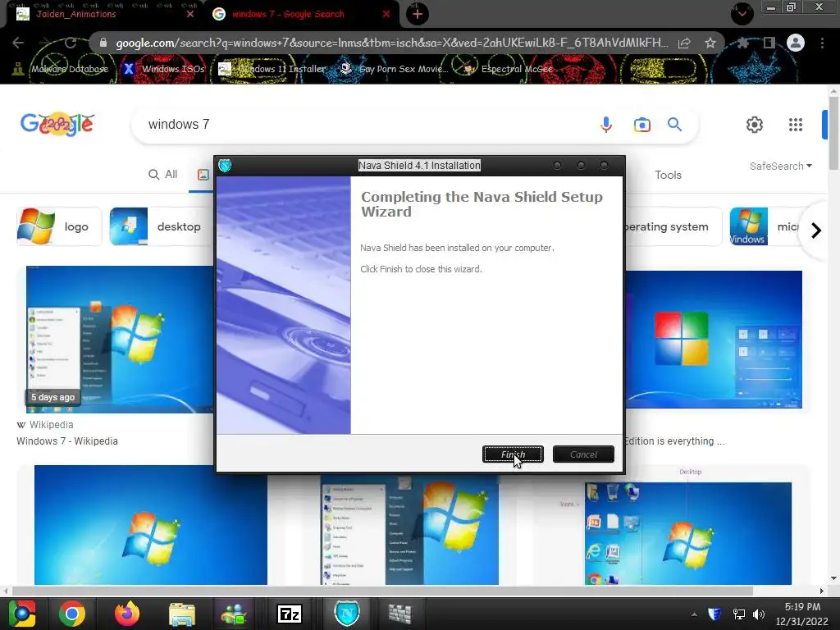Open the Extensions puzzle icon
The height and width of the screenshot is (630, 840).
pos(742,43)
